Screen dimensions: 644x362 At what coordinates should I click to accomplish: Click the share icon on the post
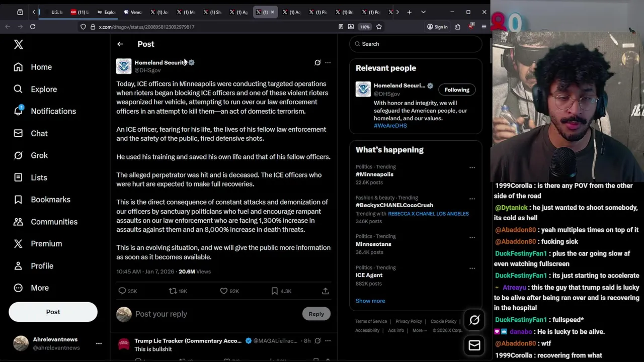[x=326, y=291]
